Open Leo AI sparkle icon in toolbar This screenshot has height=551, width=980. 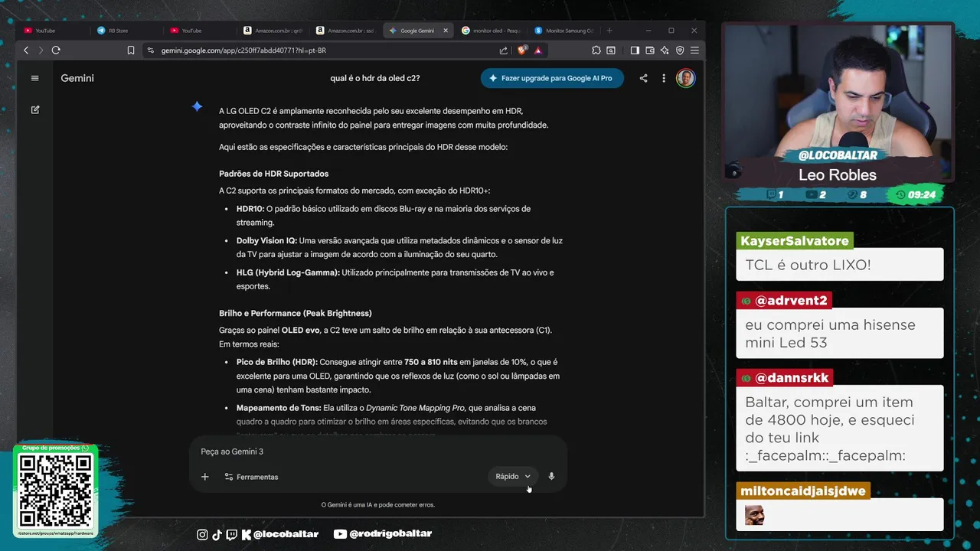(x=665, y=51)
